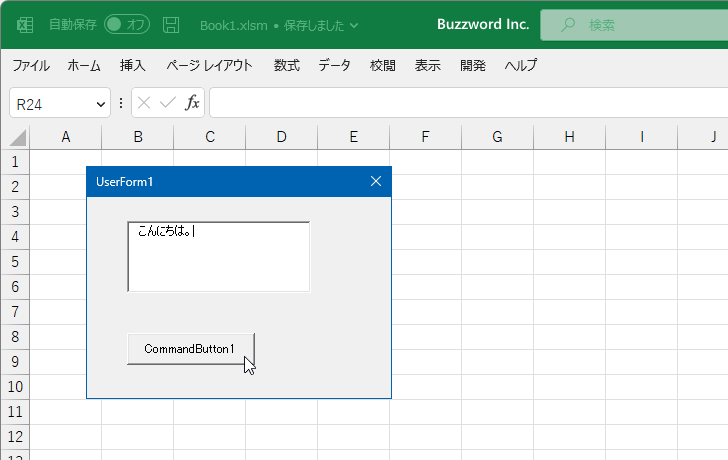Select row 2 header

coord(15,187)
